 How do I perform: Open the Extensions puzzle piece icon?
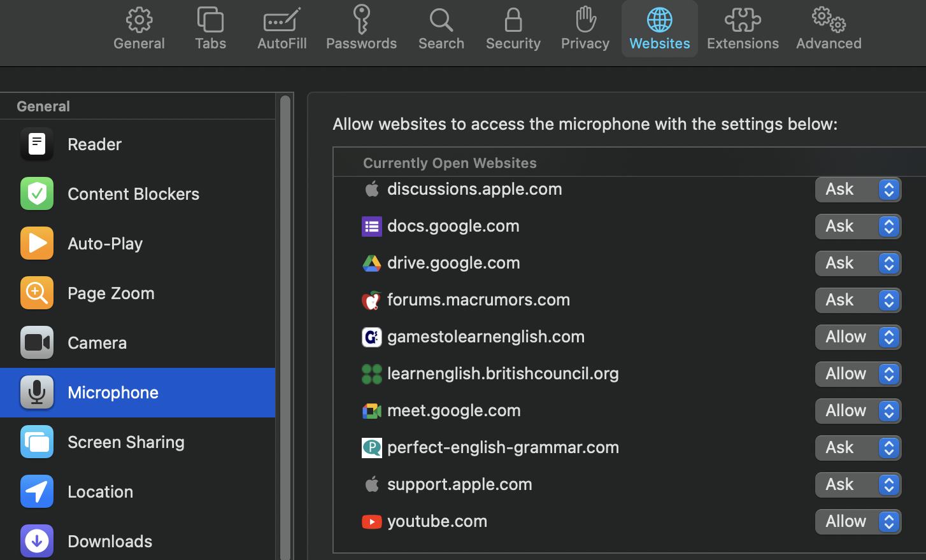pos(743,20)
